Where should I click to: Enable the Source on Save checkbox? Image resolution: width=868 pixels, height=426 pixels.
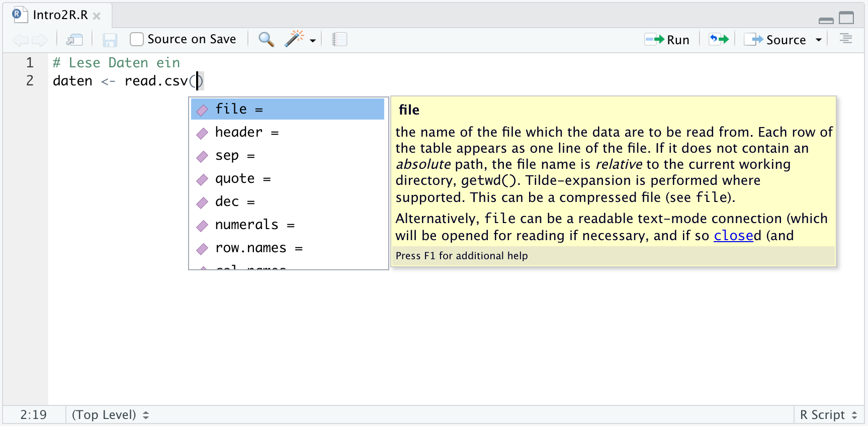pyautogui.click(x=137, y=39)
